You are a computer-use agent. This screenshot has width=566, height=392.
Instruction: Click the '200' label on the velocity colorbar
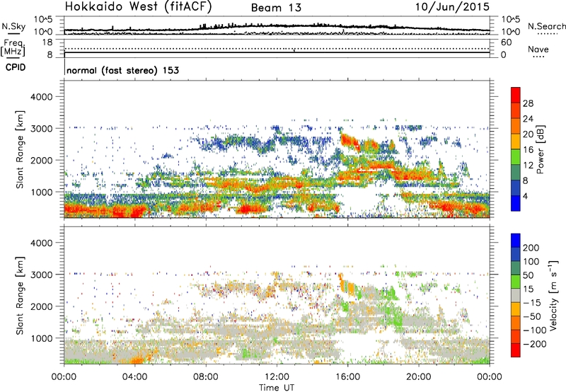click(x=531, y=248)
